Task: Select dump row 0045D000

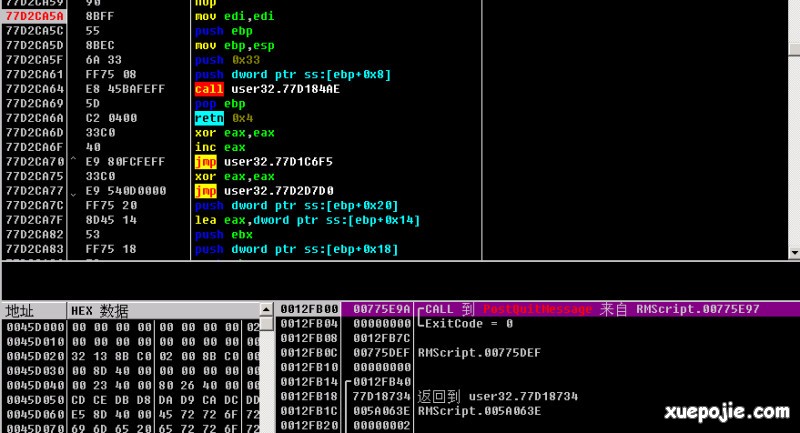Action: pyautogui.click(x=133, y=327)
